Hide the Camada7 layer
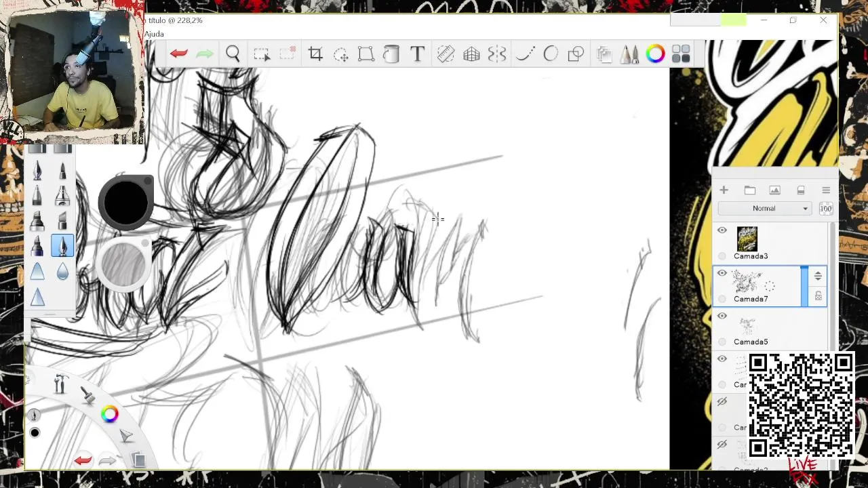 tap(722, 273)
